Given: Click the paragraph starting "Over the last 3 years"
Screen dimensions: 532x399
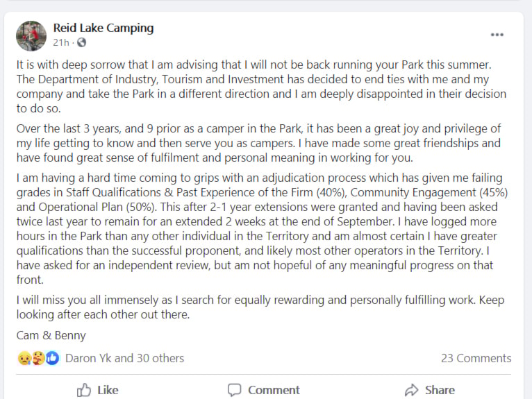Looking at the screenshot, I should click(x=258, y=143).
